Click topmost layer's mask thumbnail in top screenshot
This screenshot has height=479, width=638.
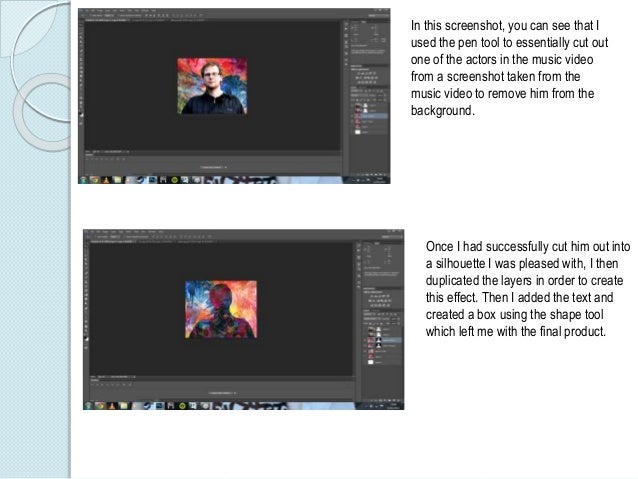(365, 105)
